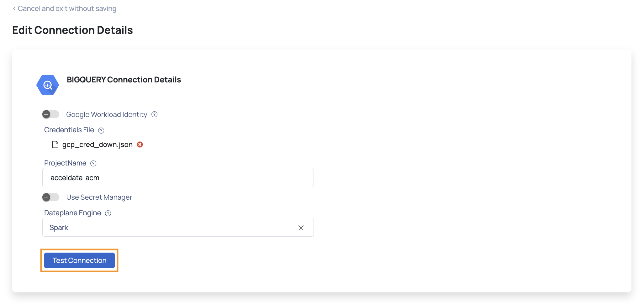644x304 pixels.
Task: Click the Use Secret Manager label
Action: [x=99, y=197]
